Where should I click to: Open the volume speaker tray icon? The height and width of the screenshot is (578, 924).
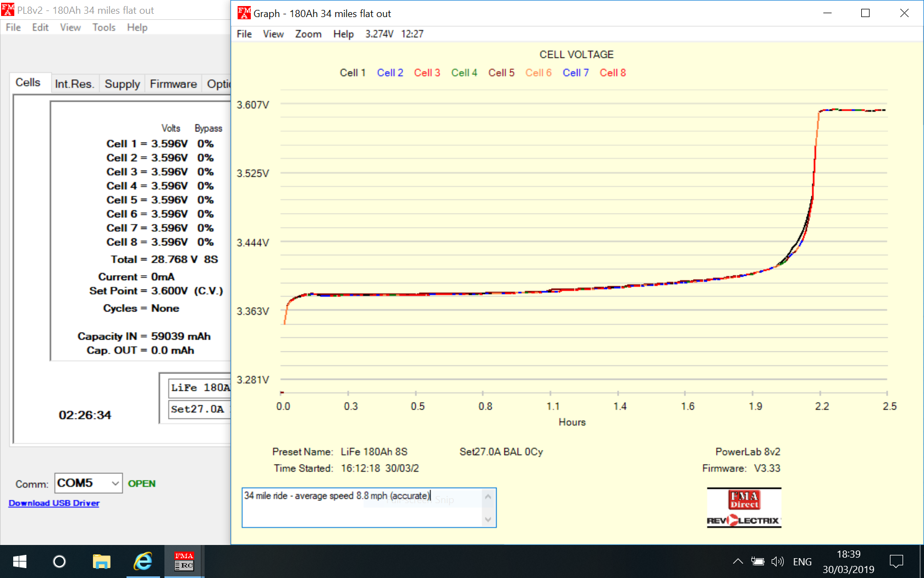pos(777,561)
